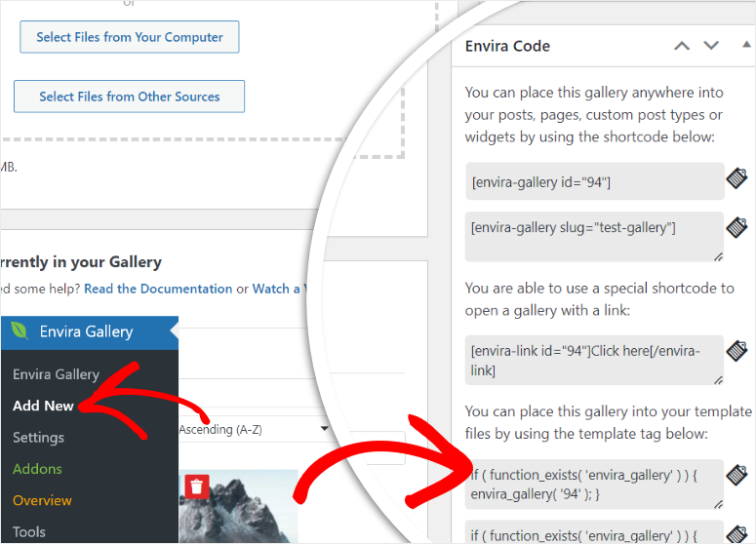Copy the envira-gallery slug shortcode

pyautogui.click(x=737, y=227)
